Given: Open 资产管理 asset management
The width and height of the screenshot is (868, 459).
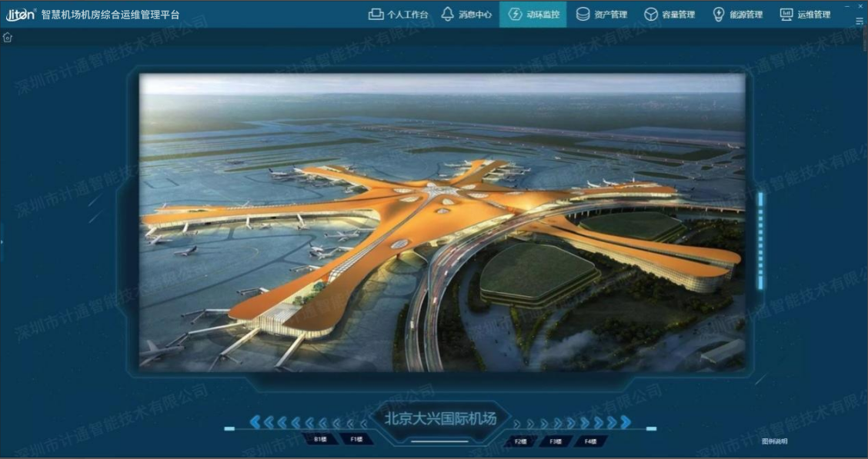Looking at the screenshot, I should coord(602,15).
